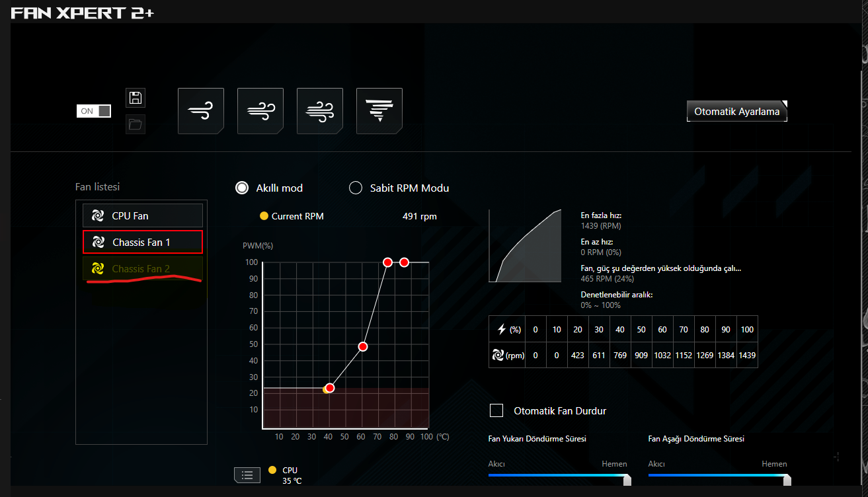This screenshot has height=497, width=868.
Task: Click the 0% ~ 100% controllable range text
Action: (x=600, y=305)
